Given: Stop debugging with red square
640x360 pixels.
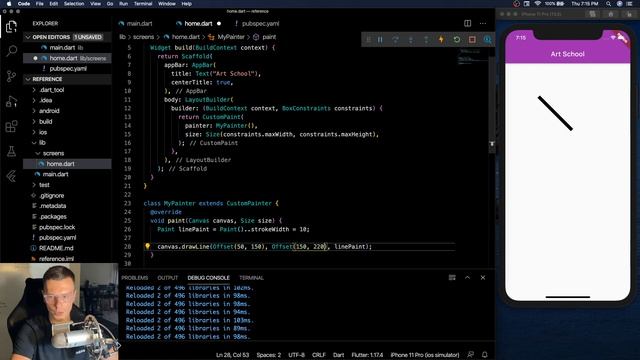Looking at the screenshot, I should [x=472, y=40].
